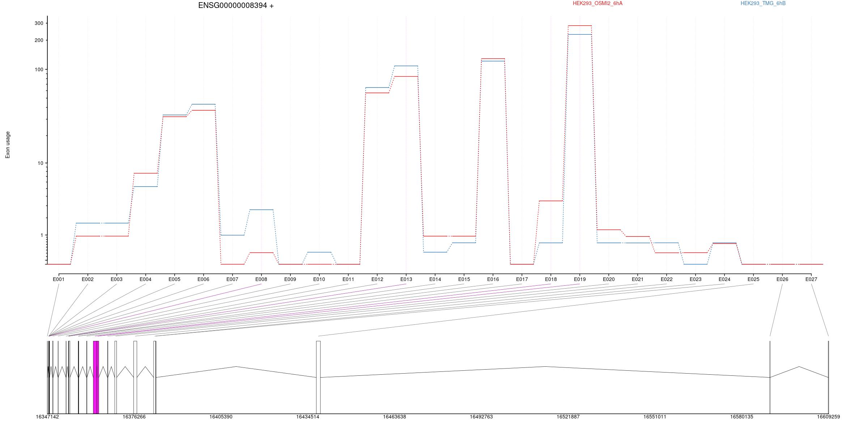Click the blue E008 usage line

261,210
